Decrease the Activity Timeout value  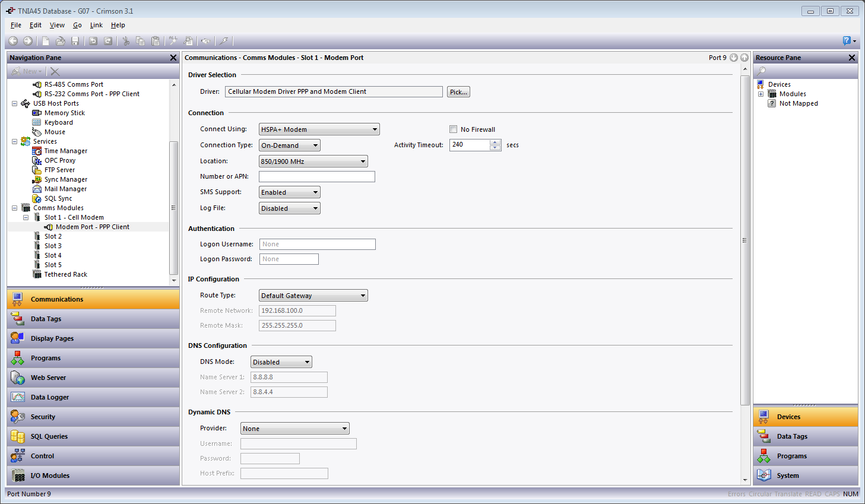[496, 148]
